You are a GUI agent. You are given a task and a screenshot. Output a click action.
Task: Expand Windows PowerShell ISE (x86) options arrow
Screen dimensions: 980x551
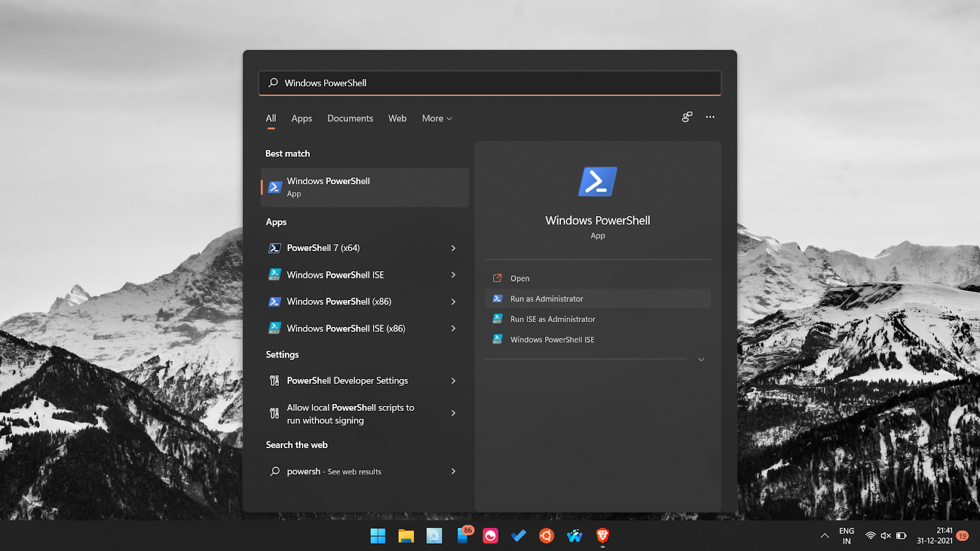click(453, 328)
